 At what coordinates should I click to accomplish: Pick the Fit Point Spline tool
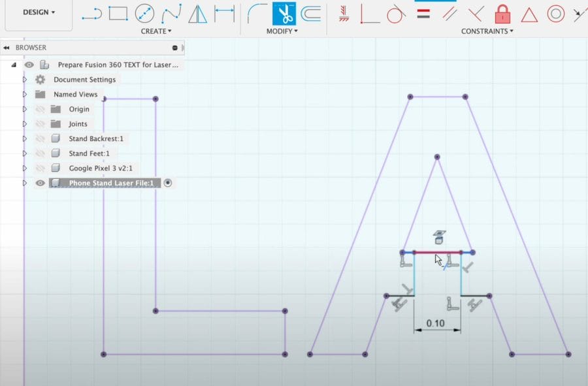[171, 14]
